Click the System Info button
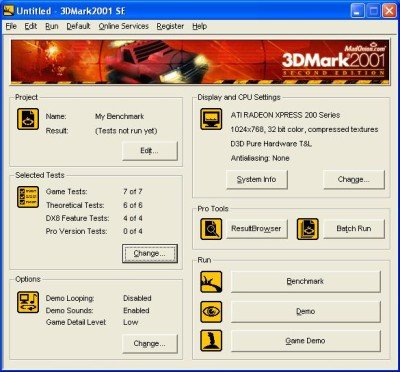 (257, 180)
